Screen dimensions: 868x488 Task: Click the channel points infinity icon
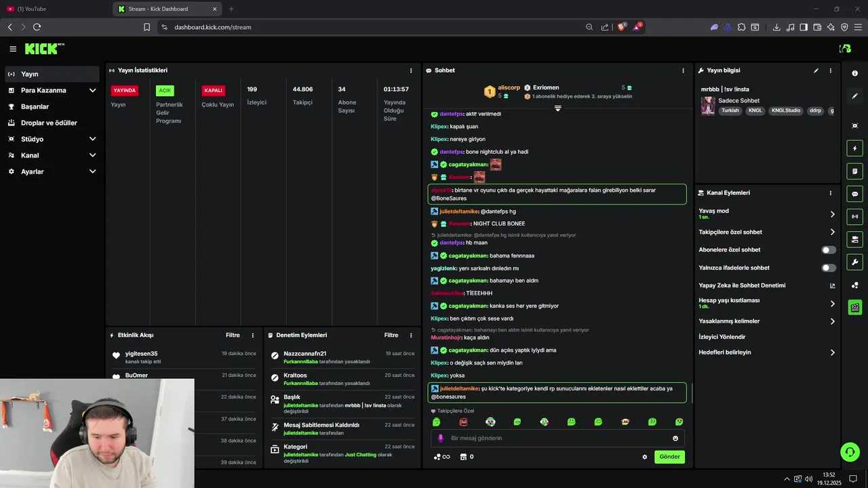(x=442, y=457)
